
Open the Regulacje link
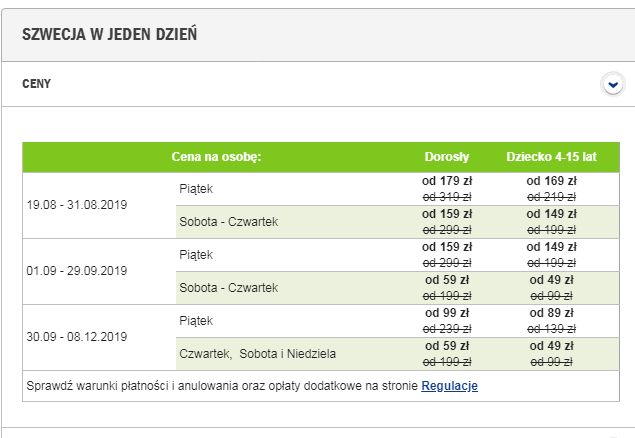[x=450, y=386]
